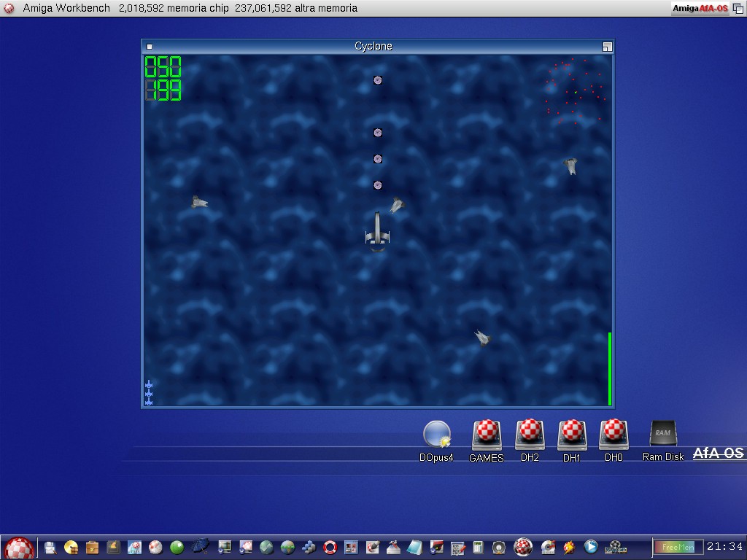Click the AfA-OS logo in top bar
This screenshot has height=560, width=747.
700,8
